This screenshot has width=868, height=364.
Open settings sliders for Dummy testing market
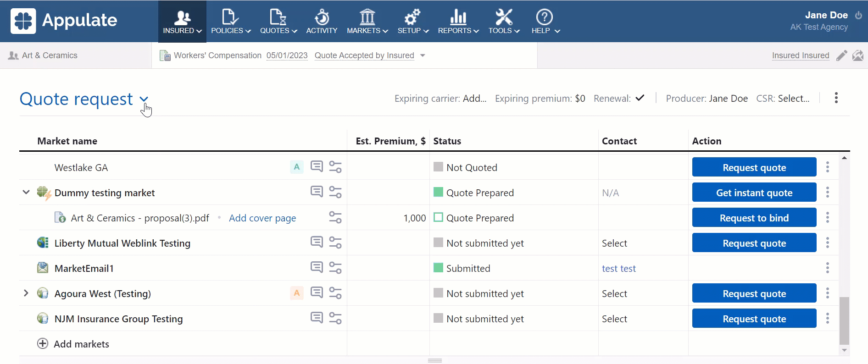click(335, 193)
